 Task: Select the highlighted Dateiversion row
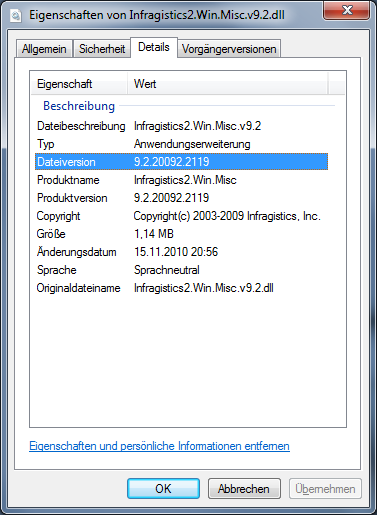click(181, 162)
